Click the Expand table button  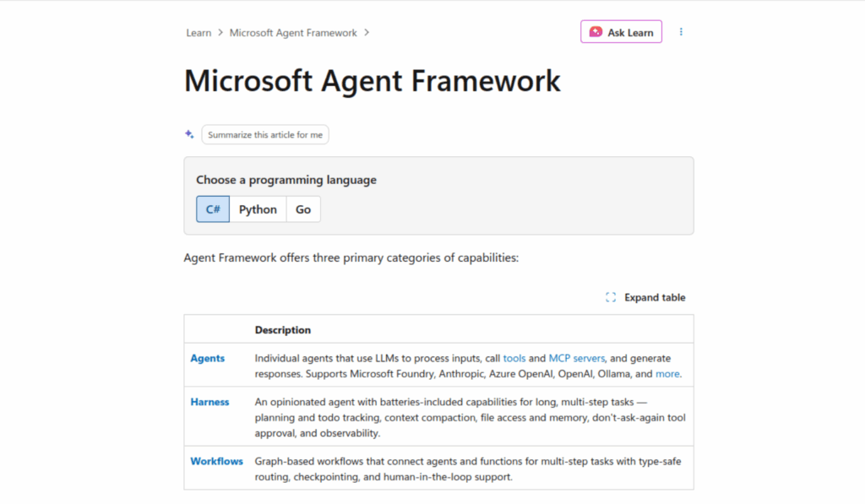[645, 298]
